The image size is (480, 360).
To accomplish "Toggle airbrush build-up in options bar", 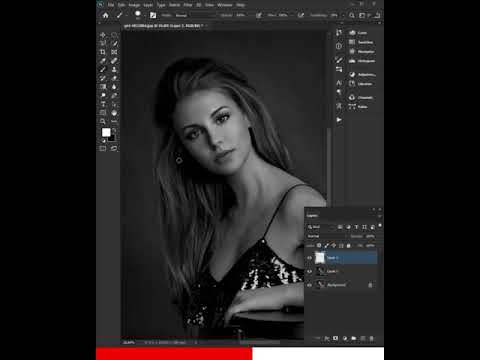I will 301,15.
